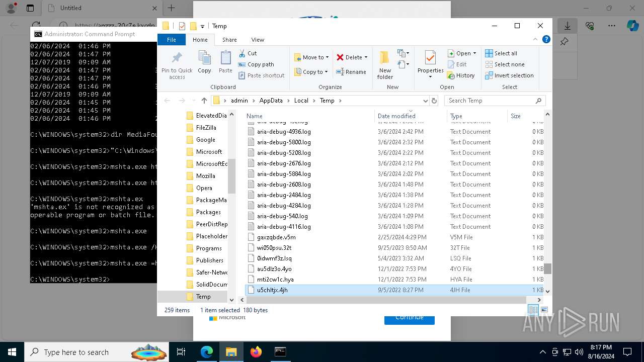Expand the Open dropdown arrow
Viewport: 644px width, 362px height.
(475, 53)
